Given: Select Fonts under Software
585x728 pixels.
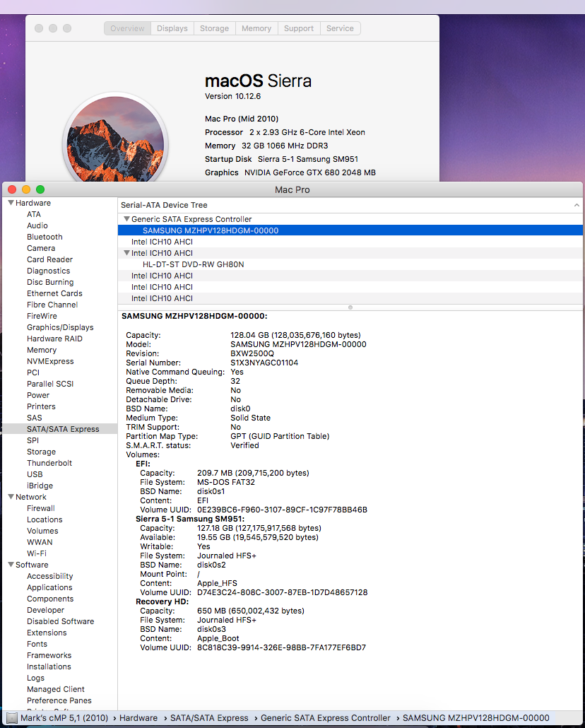Looking at the screenshot, I should [x=37, y=644].
